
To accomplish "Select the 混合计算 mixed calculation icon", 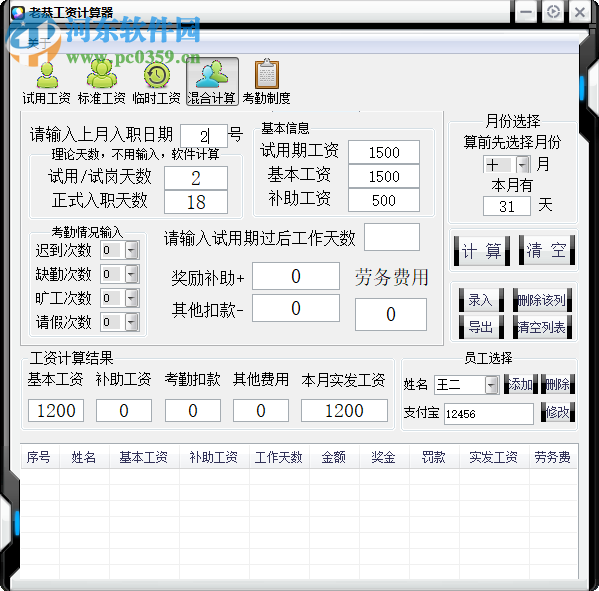I will pyautogui.click(x=212, y=82).
